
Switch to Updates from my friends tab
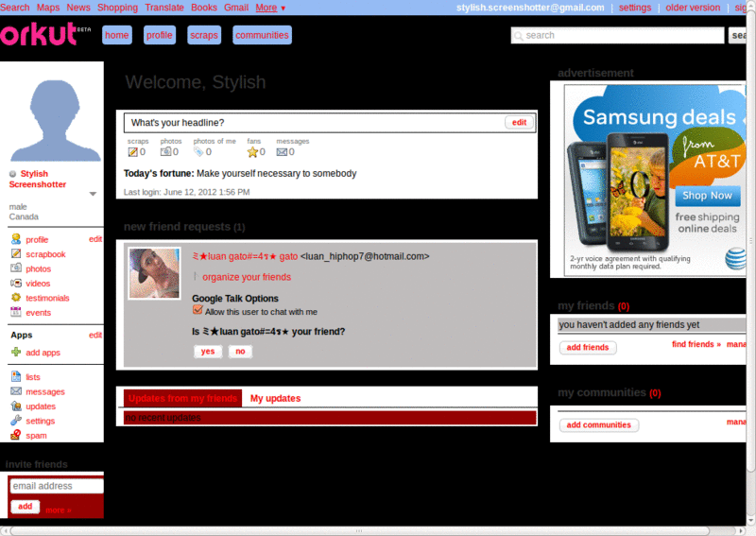pyautogui.click(x=182, y=398)
